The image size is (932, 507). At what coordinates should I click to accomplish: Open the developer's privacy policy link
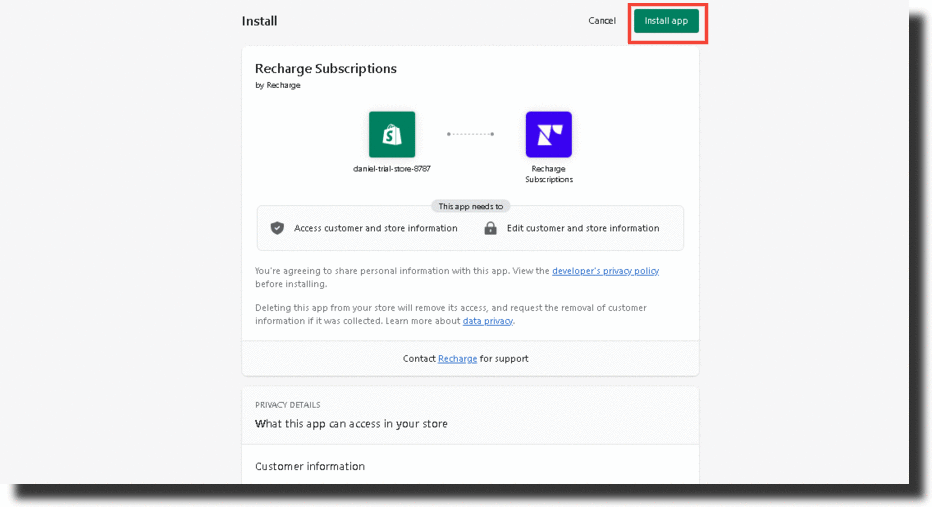[x=605, y=270]
